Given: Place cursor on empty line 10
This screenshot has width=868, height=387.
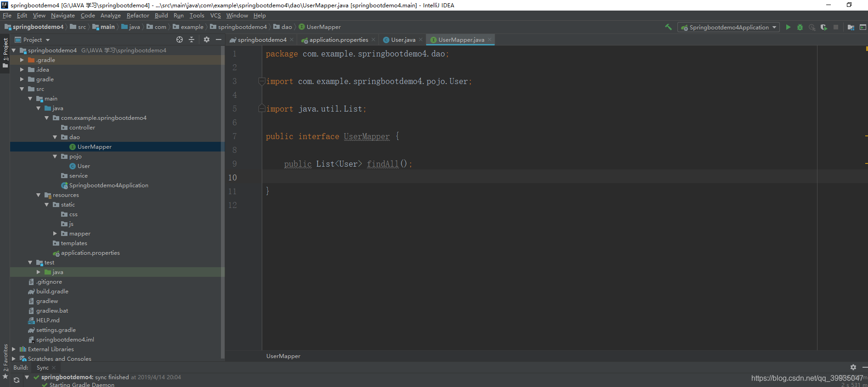Looking at the screenshot, I should 540,177.
